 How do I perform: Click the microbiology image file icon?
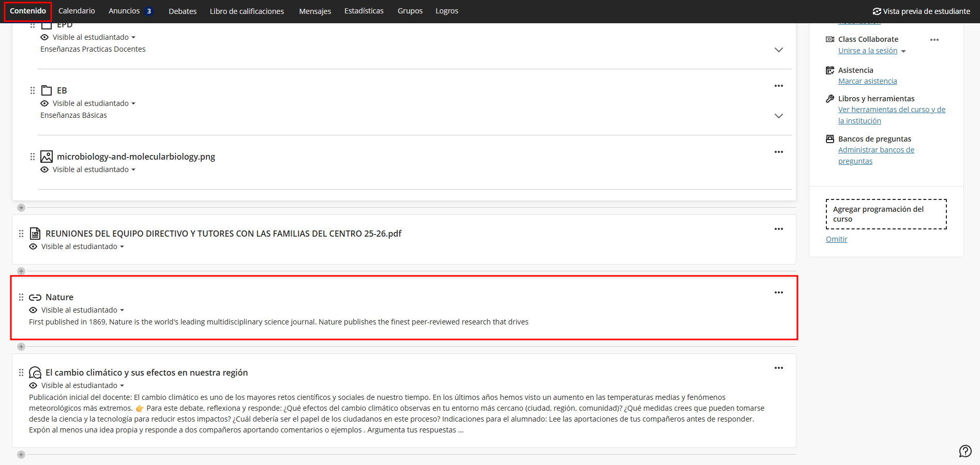tap(47, 157)
